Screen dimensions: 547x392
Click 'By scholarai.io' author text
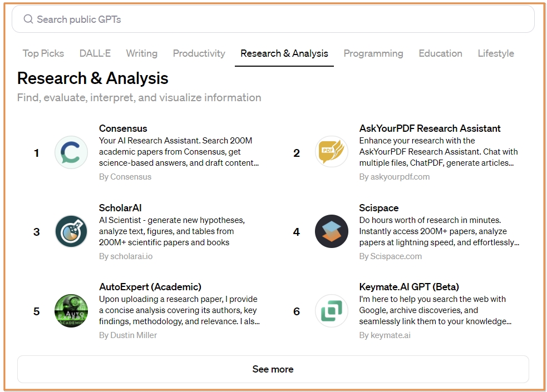tap(126, 256)
